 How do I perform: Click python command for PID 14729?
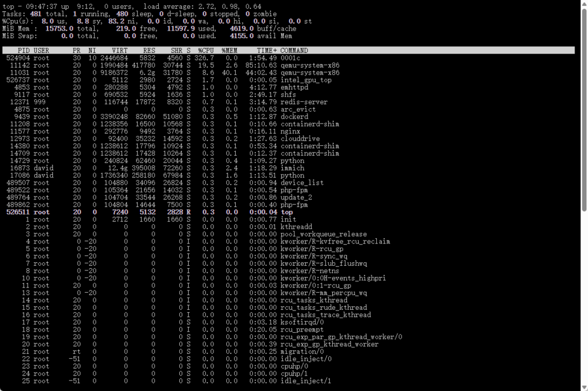(x=292, y=161)
